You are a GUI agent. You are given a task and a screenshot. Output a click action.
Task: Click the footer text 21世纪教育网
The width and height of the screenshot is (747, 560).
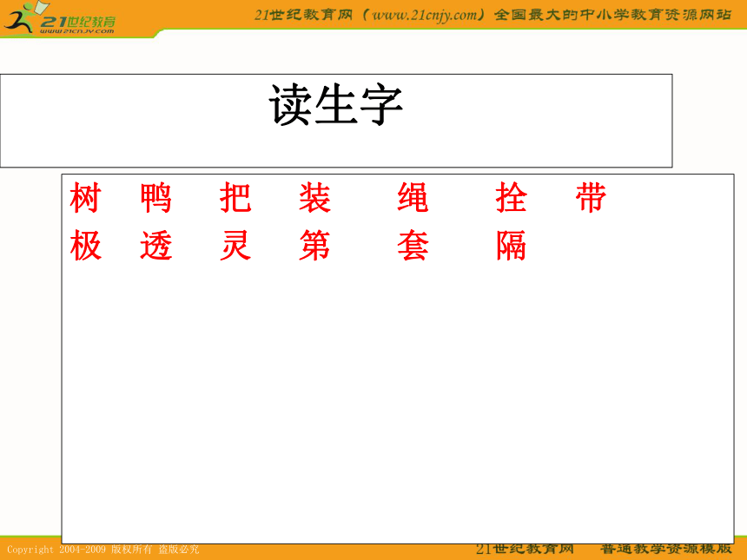click(525, 549)
